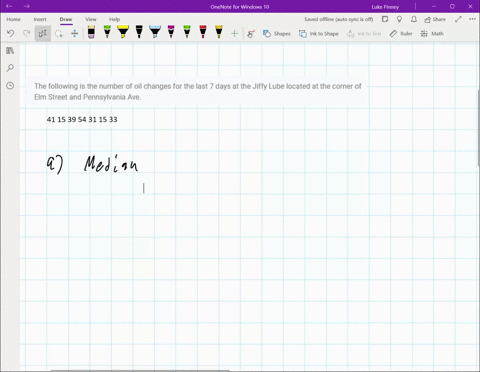480x372 pixels.
Task: Click the Ink to Text button
Action: point(364,33)
